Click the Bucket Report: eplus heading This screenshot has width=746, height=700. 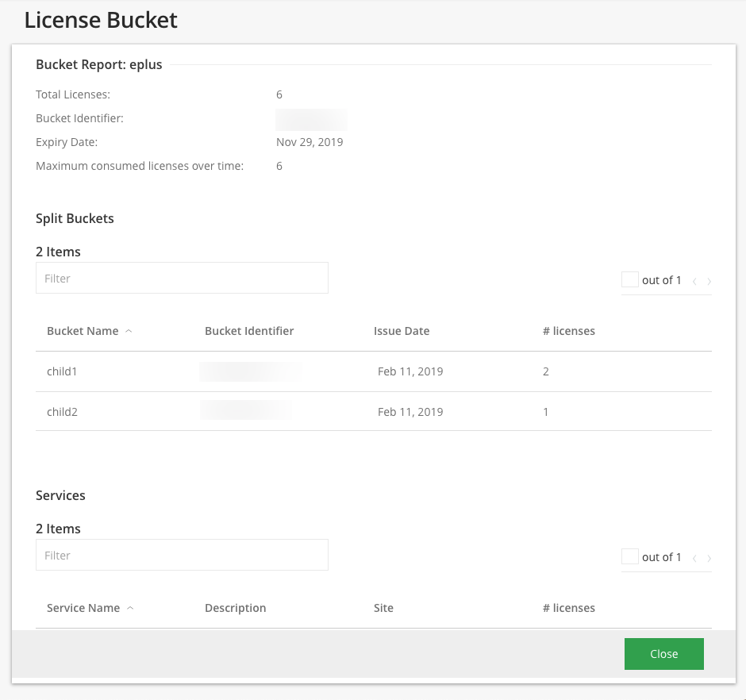click(x=98, y=64)
